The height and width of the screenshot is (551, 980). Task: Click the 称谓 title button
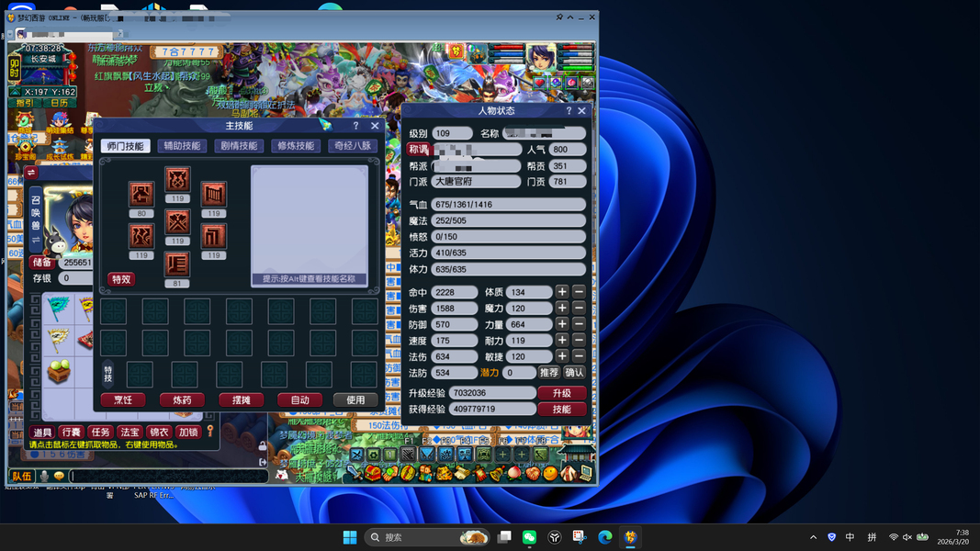click(x=419, y=150)
